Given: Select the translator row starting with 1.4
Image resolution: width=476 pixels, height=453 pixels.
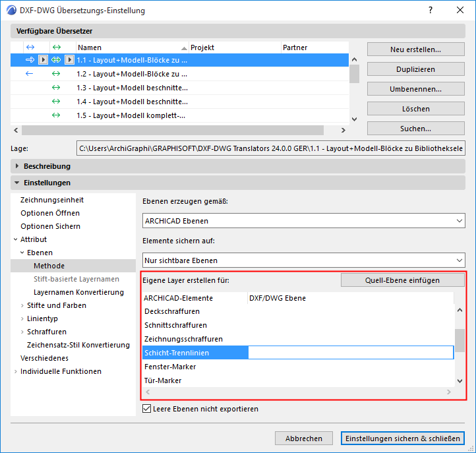Looking at the screenshot, I should click(x=179, y=102).
